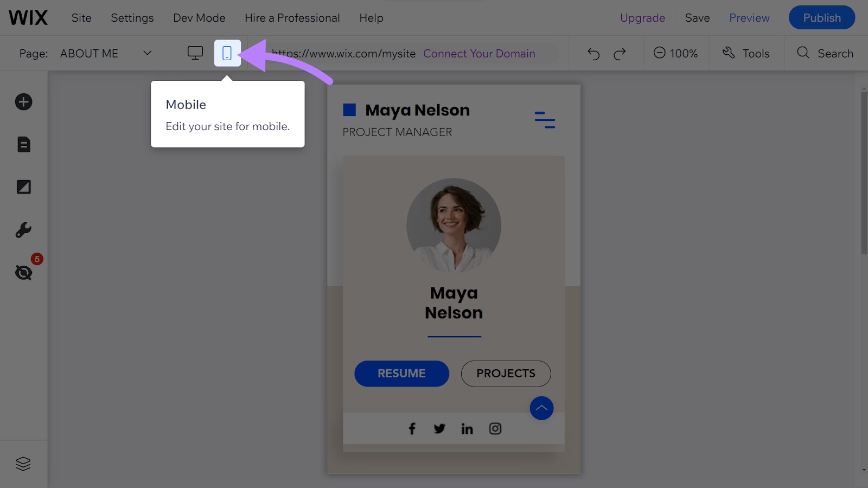This screenshot has width=868, height=488.
Task: Click the Publish button
Action: click(x=821, y=17)
